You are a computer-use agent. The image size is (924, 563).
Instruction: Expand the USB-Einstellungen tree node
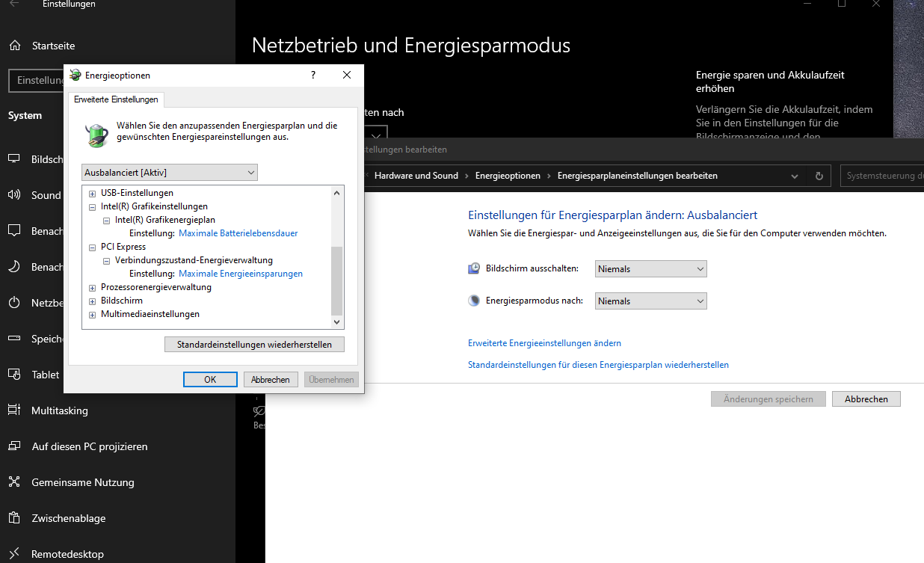(x=93, y=193)
